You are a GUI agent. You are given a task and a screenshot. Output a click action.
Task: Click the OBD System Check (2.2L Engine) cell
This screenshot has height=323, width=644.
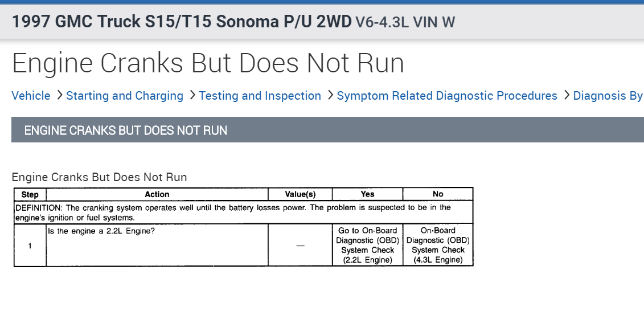[367, 246]
